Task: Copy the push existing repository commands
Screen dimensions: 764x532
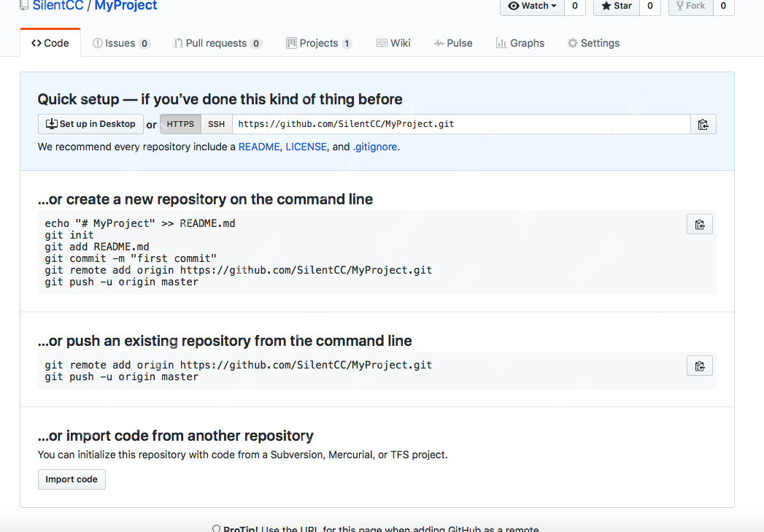Action: point(699,366)
